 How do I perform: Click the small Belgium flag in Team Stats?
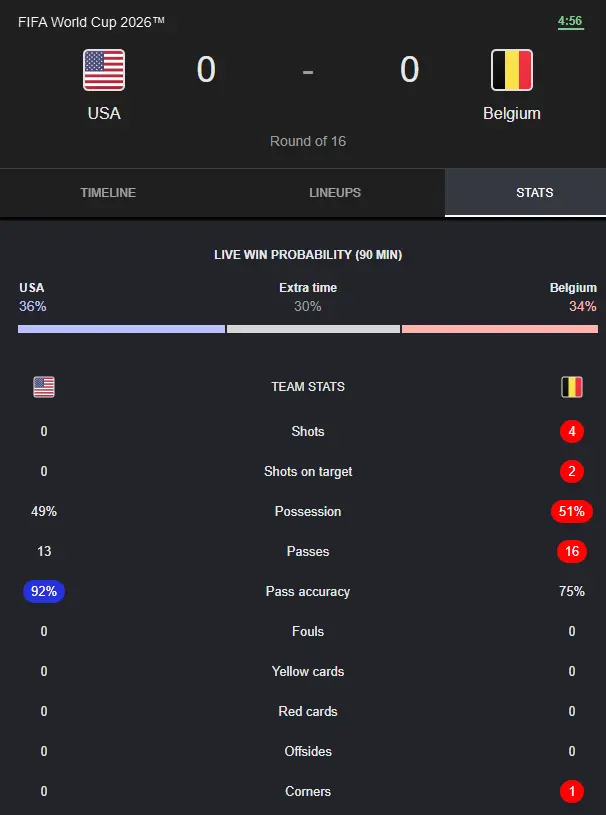click(572, 387)
